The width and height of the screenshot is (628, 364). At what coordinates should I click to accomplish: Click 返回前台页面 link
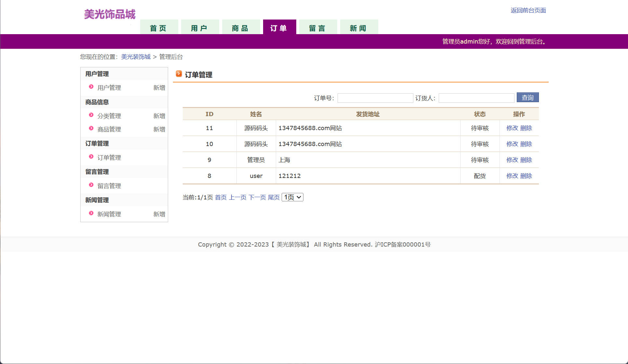(x=528, y=10)
